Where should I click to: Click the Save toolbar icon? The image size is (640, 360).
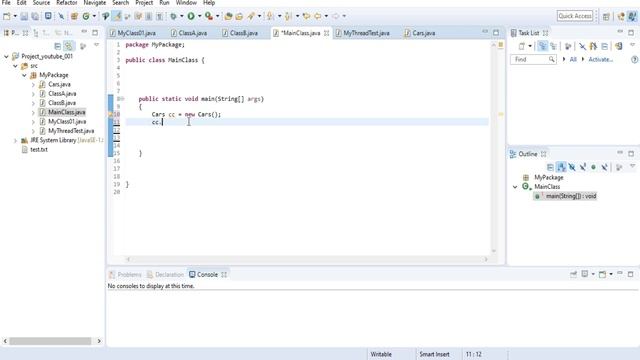24,16
